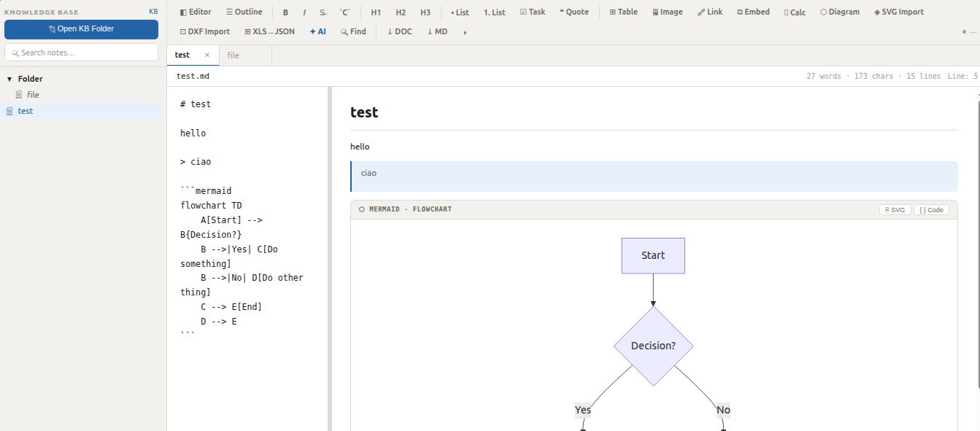The width and height of the screenshot is (980, 431).
Task: Apply strikethrough formatting with S
Action: point(323,12)
